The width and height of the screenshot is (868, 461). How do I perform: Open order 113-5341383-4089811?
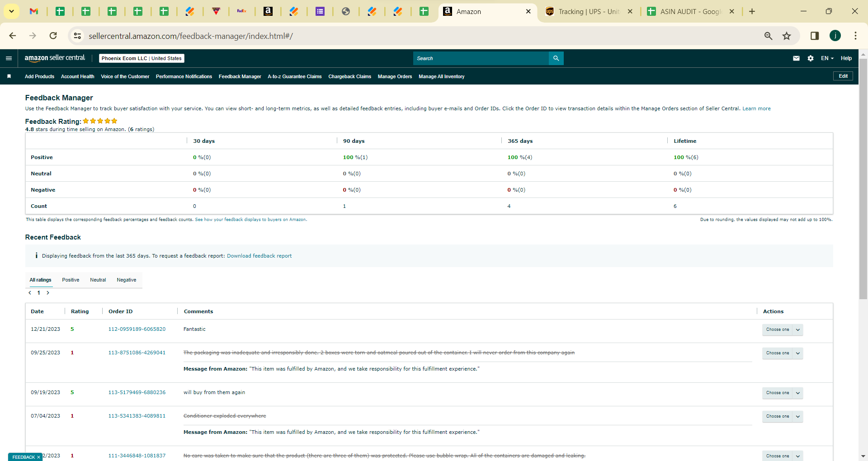pyautogui.click(x=137, y=416)
